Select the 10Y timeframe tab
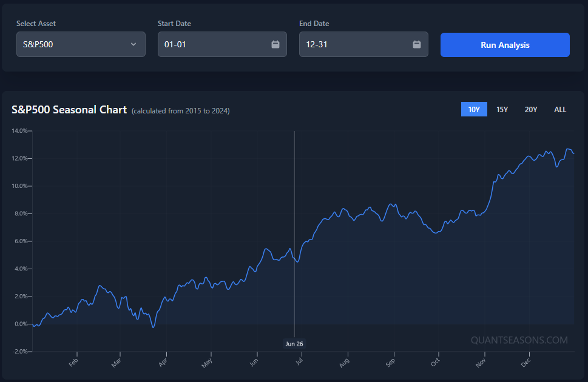 tap(474, 110)
